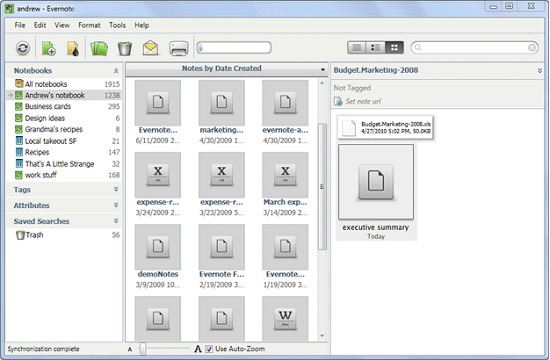The image size is (550, 360).
Task: Expand the Attributes section
Action: 116,205
